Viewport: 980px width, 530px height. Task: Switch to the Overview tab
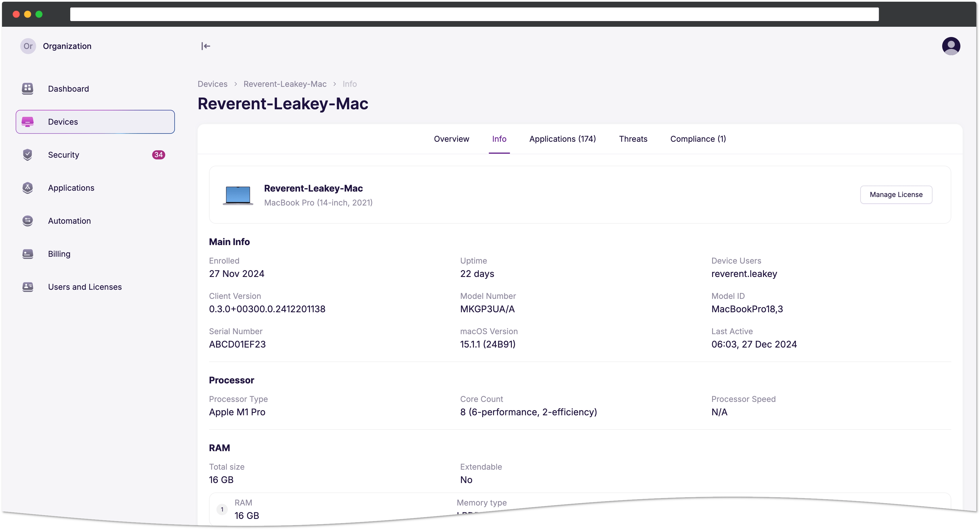pyautogui.click(x=452, y=139)
